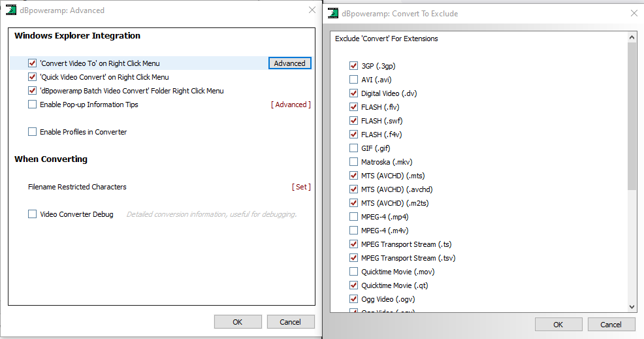Screen dimensions: 644x339
Task: Close the Convert To Exclude dialog
Action: tap(634, 13)
